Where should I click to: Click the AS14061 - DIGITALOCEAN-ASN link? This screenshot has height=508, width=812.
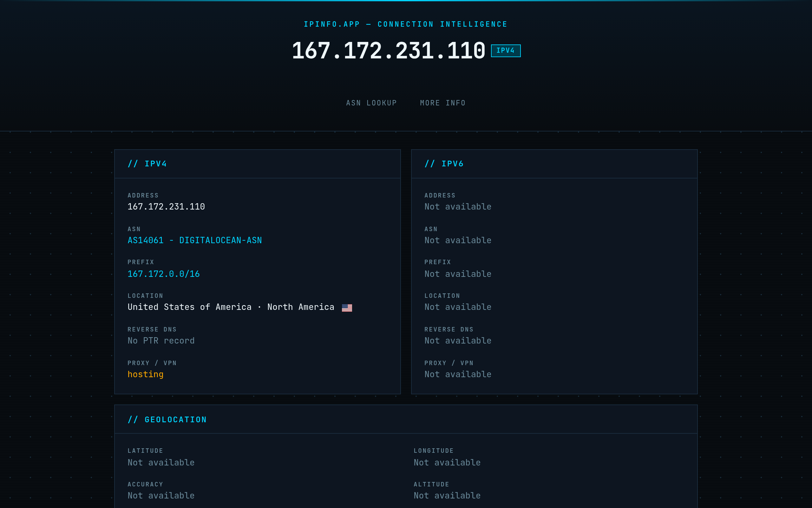pyautogui.click(x=195, y=240)
